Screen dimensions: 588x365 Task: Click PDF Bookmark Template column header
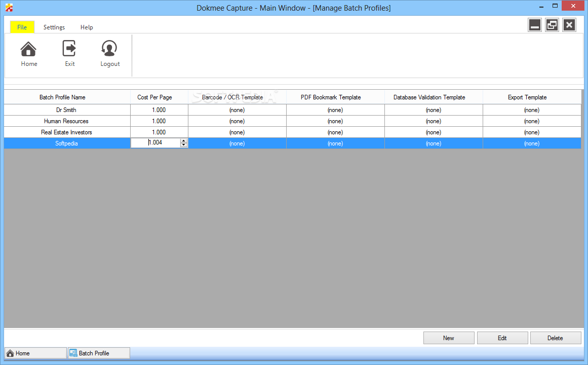(336, 97)
